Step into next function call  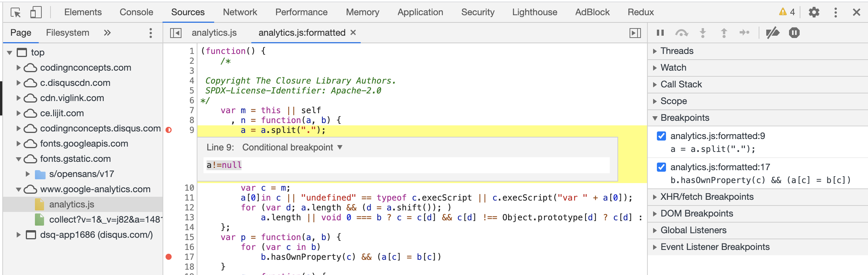(703, 33)
